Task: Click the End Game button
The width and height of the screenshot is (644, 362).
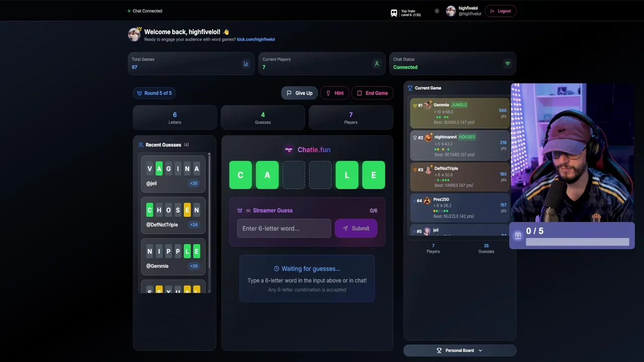Action: [x=372, y=93]
